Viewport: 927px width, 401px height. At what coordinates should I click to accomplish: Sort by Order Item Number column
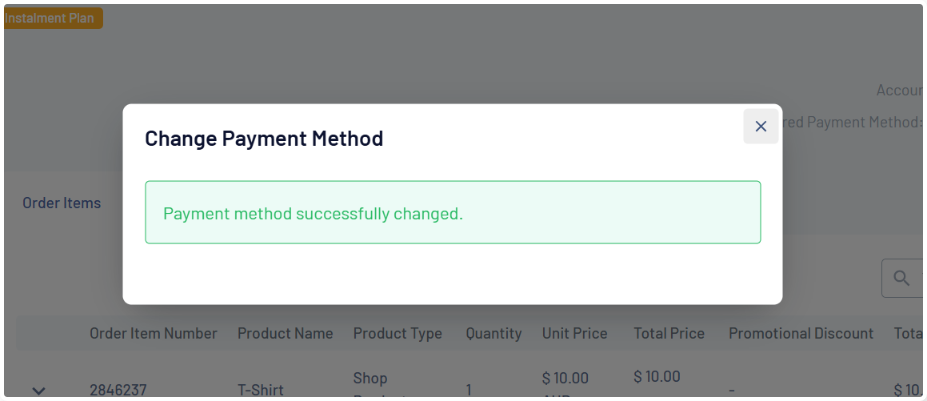[153, 333]
